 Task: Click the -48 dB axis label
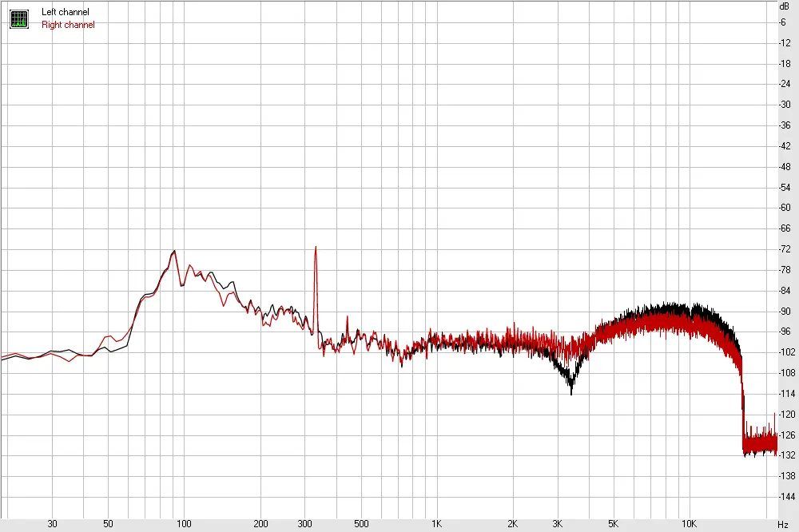click(785, 167)
